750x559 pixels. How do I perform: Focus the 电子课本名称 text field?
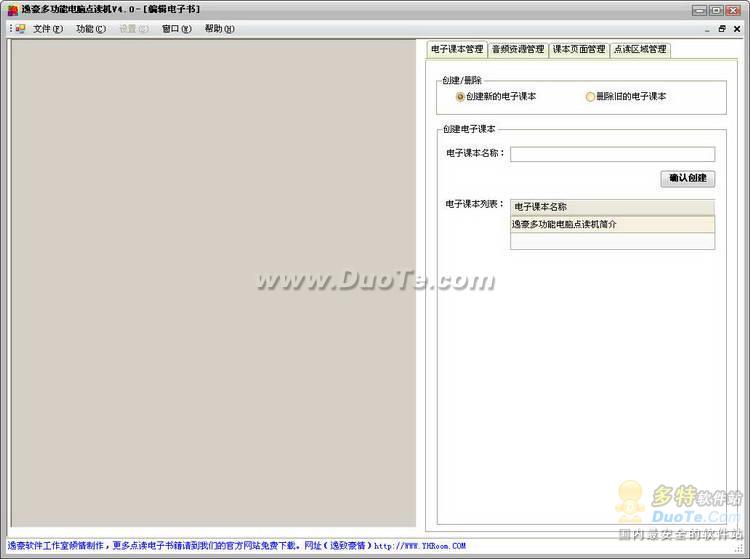[x=612, y=154]
